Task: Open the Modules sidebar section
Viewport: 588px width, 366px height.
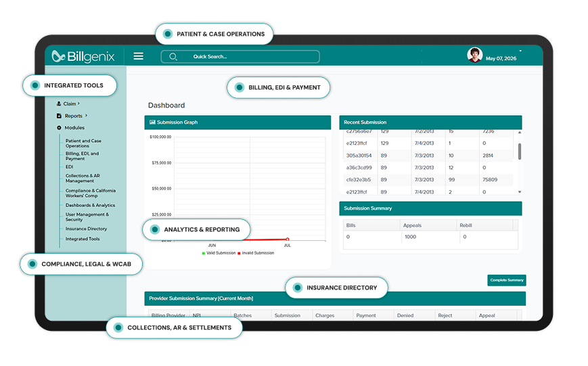Action: click(x=74, y=128)
